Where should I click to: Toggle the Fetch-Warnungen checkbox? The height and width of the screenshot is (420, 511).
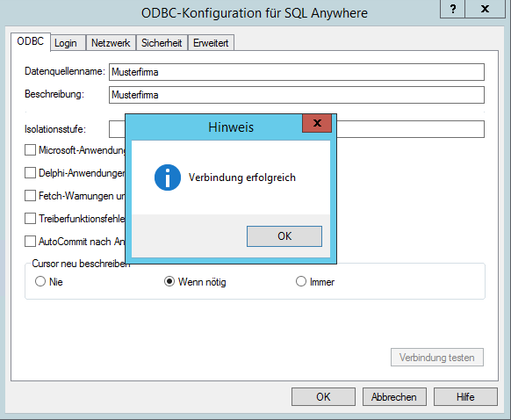pyautogui.click(x=31, y=196)
